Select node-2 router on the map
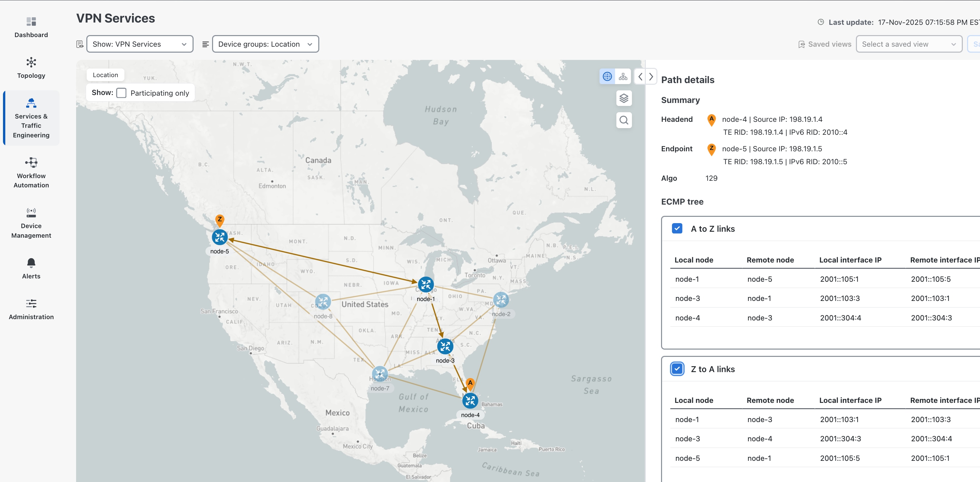The height and width of the screenshot is (482, 980). tap(501, 300)
